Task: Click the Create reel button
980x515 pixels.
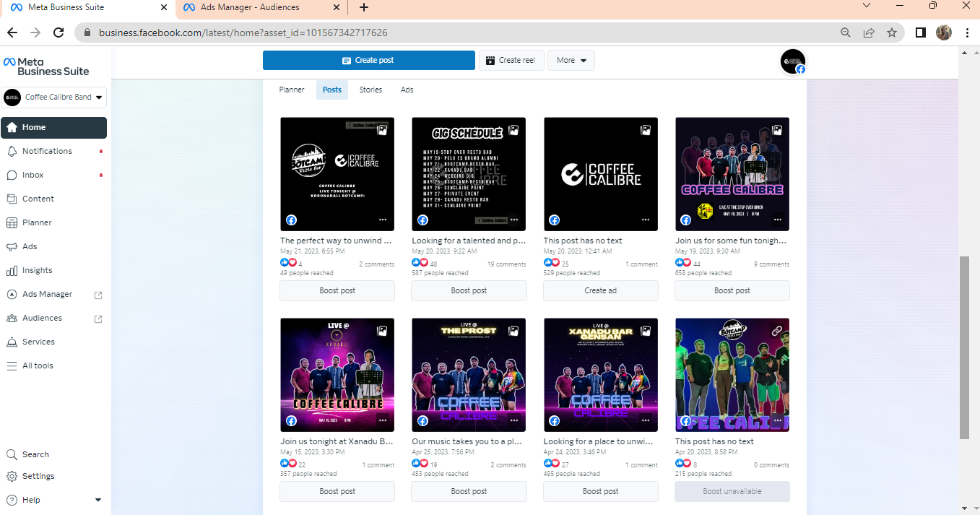Action: coord(511,61)
